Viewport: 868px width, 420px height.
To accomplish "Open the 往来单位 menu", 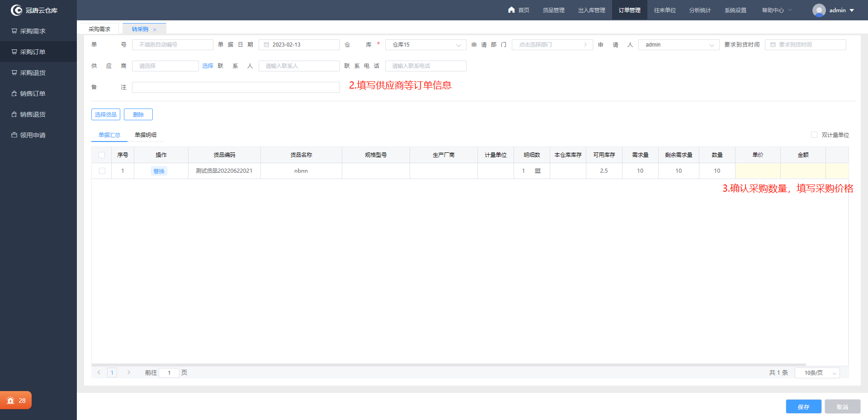I will 665,10.
